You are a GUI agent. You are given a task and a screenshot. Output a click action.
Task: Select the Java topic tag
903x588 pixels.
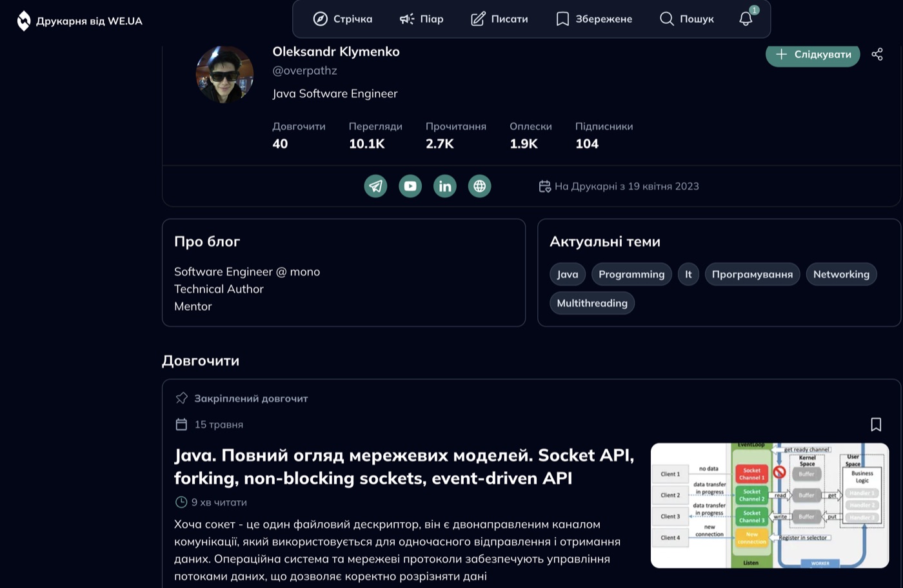click(x=568, y=274)
